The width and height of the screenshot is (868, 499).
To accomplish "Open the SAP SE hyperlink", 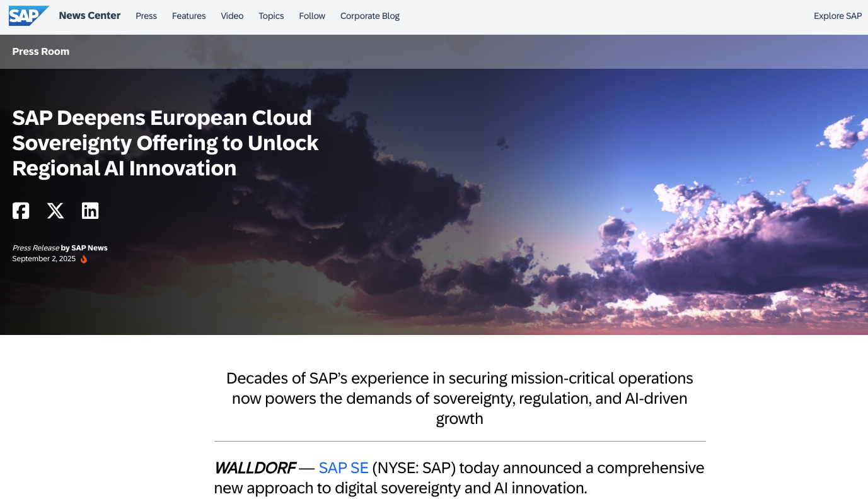I will coord(344,468).
